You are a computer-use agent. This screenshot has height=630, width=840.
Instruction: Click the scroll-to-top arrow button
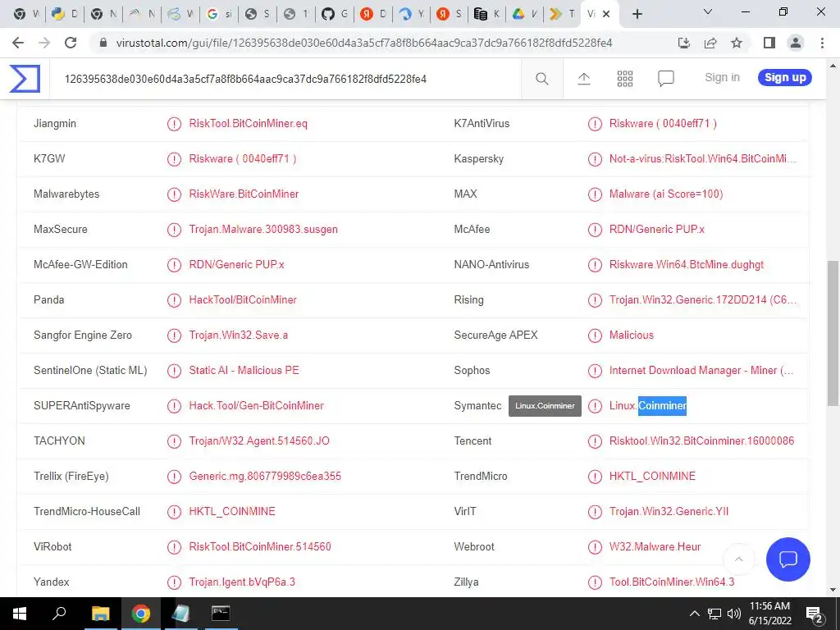(739, 559)
